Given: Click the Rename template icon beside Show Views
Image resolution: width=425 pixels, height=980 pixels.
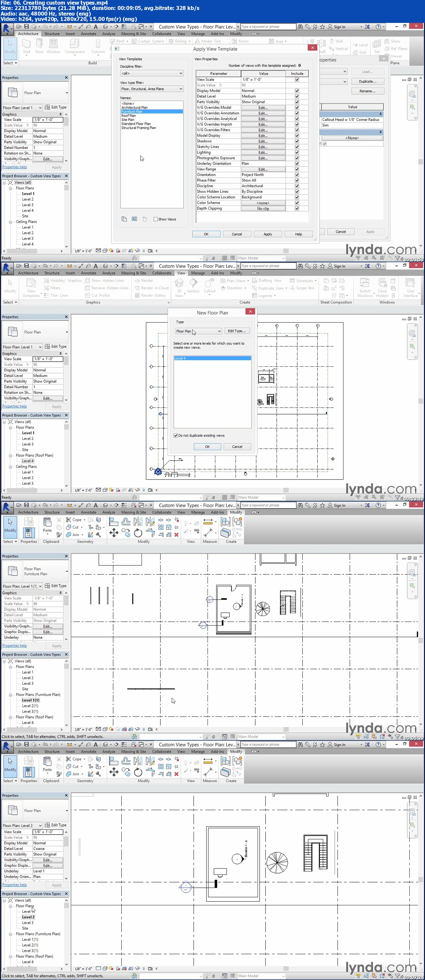Looking at the screenshot, I should pos(134,219).
